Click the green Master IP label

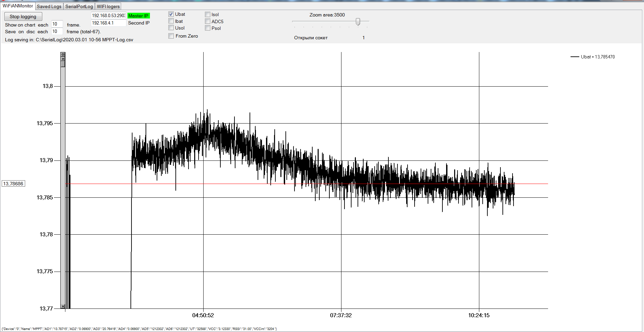pyautogui.click(x=139, y=16)
